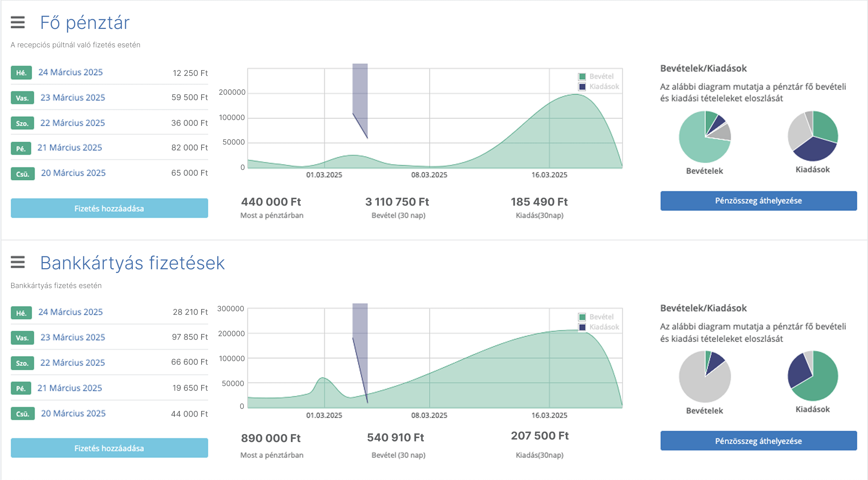Click the Kiadások pie chart in Fő pénztár
This screenshot has width=868, height=480.
[813, 136]
